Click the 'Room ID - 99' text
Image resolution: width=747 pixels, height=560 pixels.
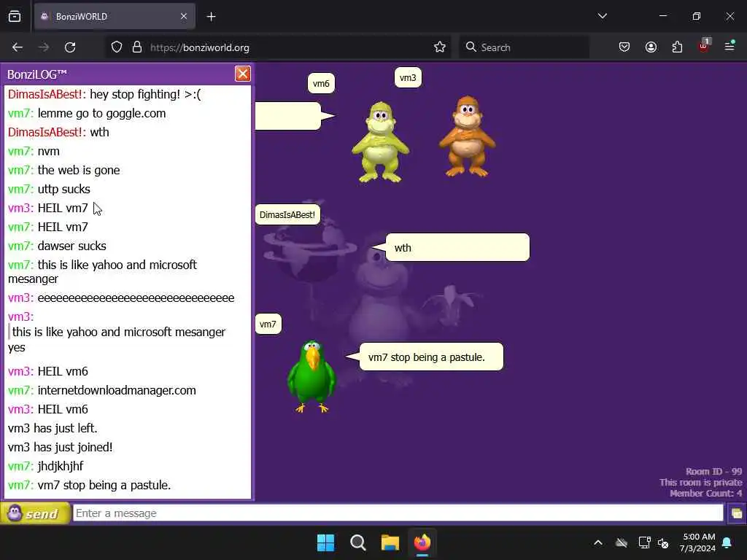[713, 472]
